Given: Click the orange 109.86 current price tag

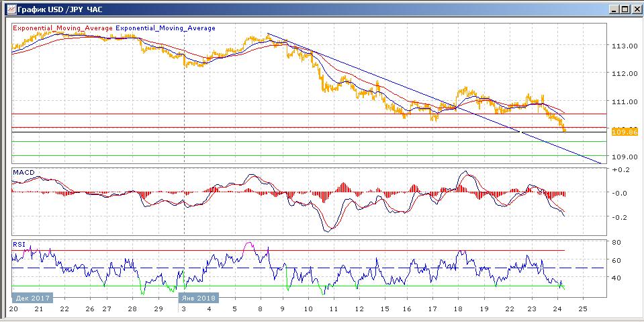Looking at the screenshot, I should point(624,132).
